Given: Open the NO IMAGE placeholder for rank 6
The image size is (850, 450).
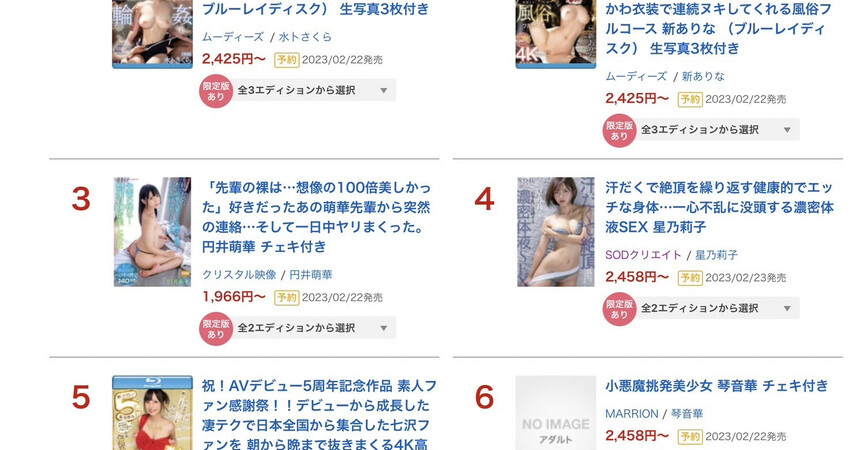Looking at the screenshot, I should (556, 413).
